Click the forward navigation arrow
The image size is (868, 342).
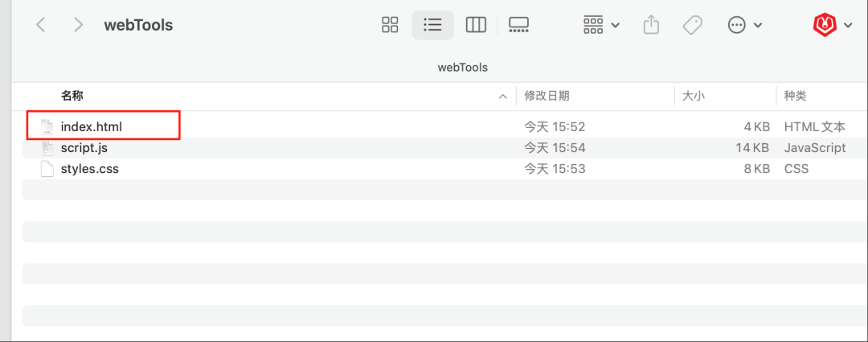point(78,25)
